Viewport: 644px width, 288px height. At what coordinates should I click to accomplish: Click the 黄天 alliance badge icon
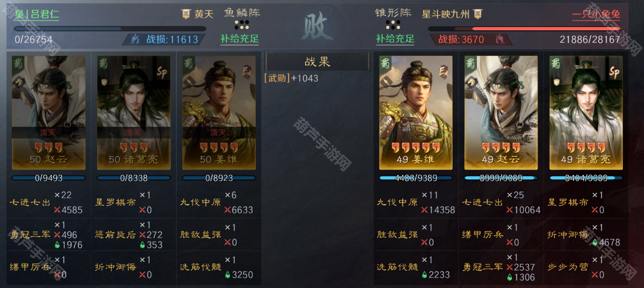[x=186, y=15]
